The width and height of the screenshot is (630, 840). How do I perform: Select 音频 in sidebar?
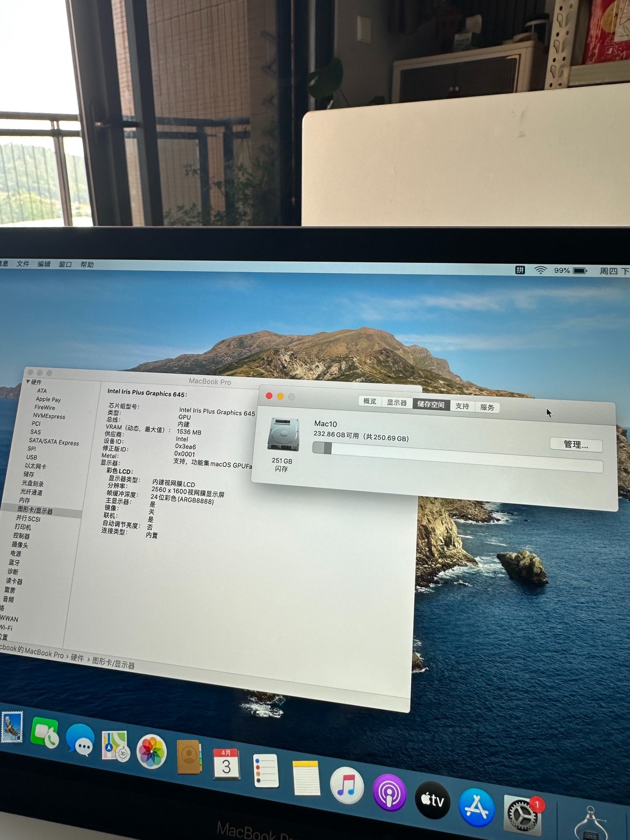pos(8,599)
